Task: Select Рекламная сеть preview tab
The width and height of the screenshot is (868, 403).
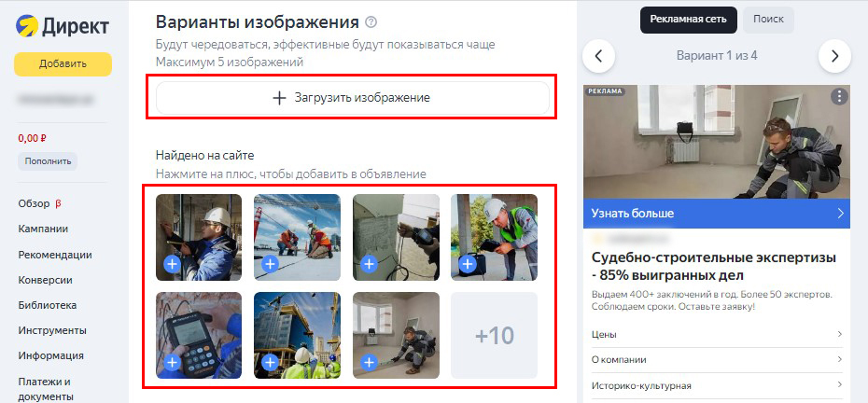Action: pos(689,20)
